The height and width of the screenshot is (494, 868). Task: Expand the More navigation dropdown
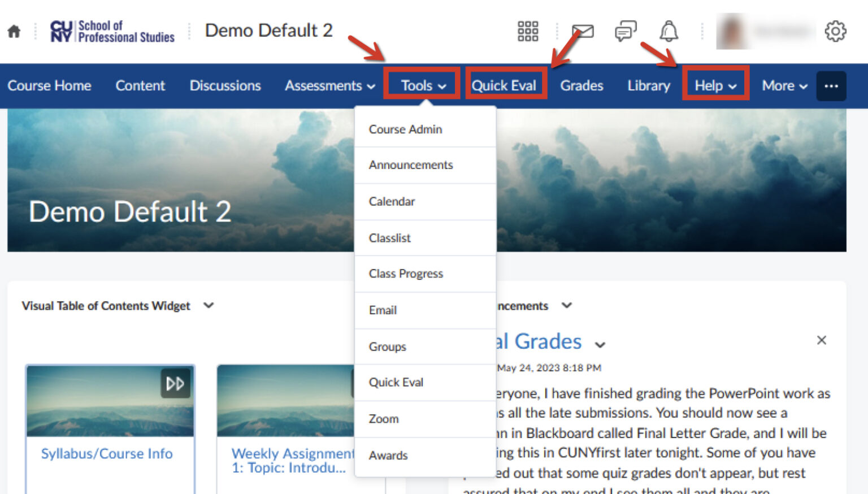click(784, 86)
